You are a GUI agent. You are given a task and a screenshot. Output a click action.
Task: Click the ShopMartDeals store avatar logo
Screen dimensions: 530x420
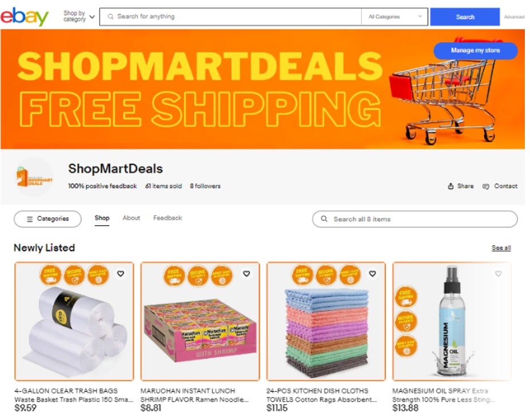[34, 177]
